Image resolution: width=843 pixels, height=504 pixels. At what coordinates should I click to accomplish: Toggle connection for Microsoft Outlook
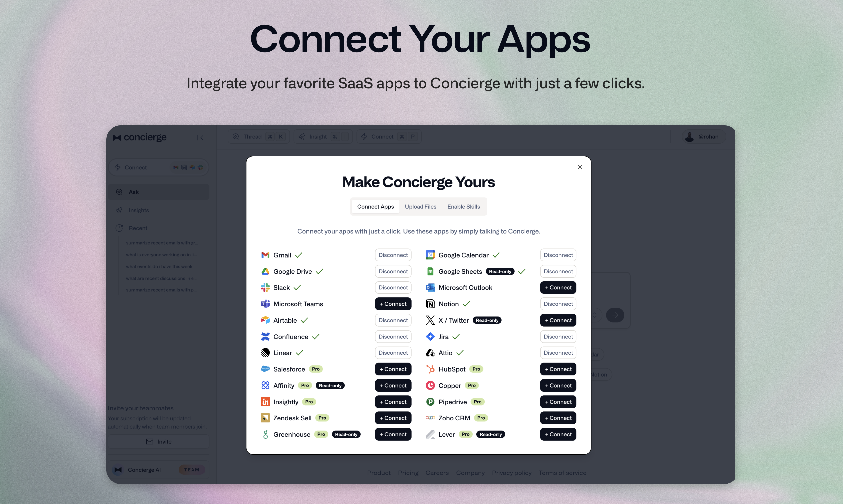pos(557,287)
